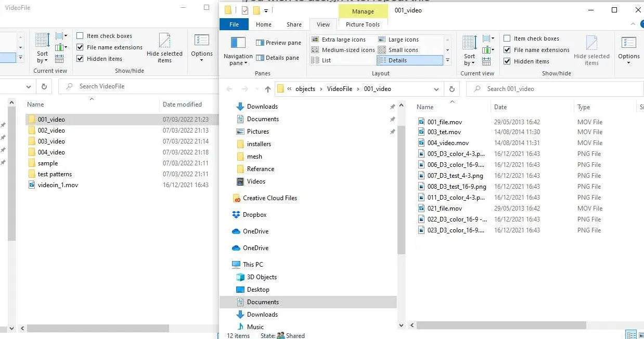Screen dimensions: 644x339
Task: Open the Dropbox item in navigation pane
Action: point(254,215)
